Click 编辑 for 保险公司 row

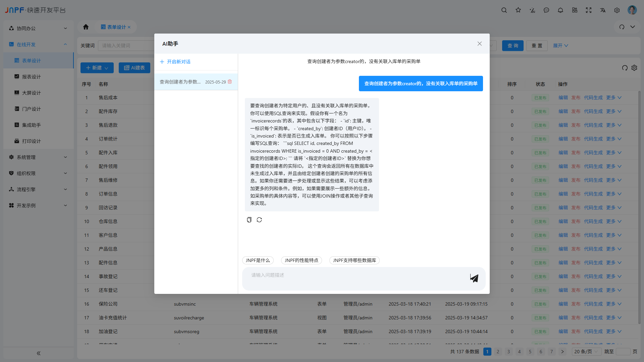563,304
